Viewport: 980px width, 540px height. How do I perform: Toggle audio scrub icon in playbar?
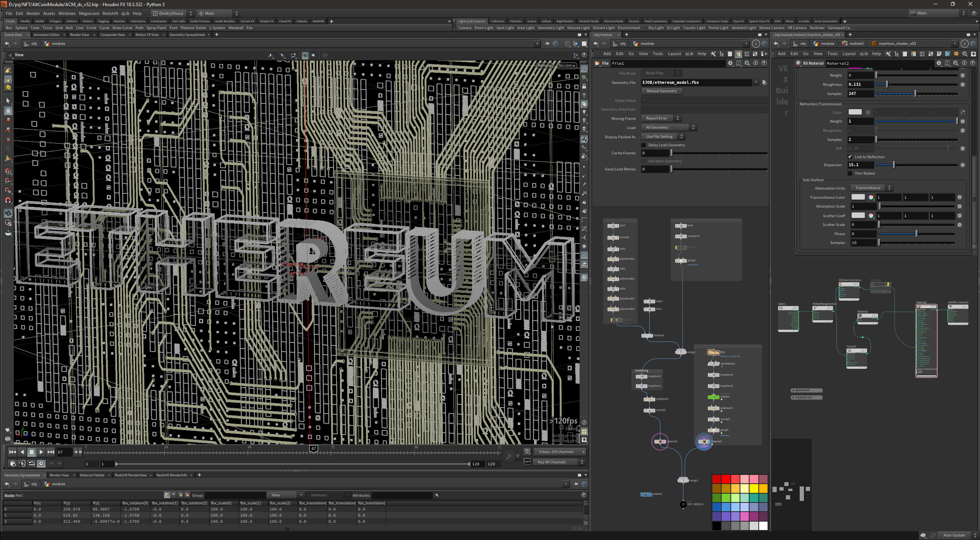click(x=22, y=463)
